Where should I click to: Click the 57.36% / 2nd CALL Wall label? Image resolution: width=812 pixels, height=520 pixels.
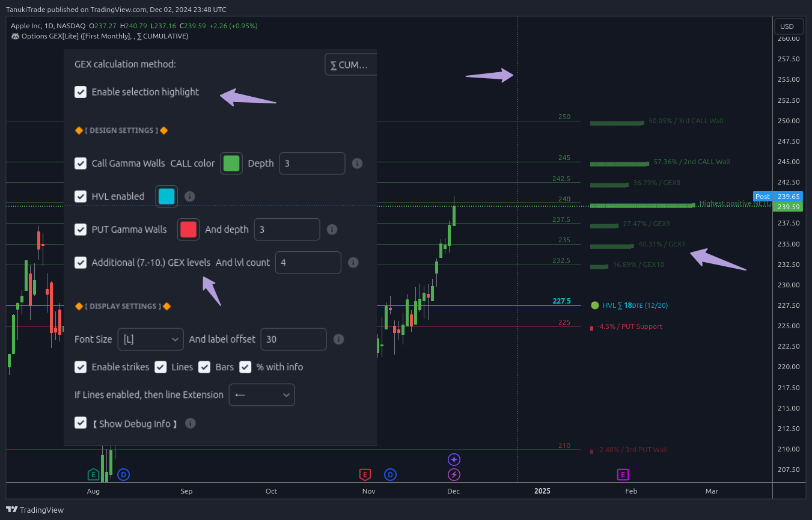pos(692,162)
